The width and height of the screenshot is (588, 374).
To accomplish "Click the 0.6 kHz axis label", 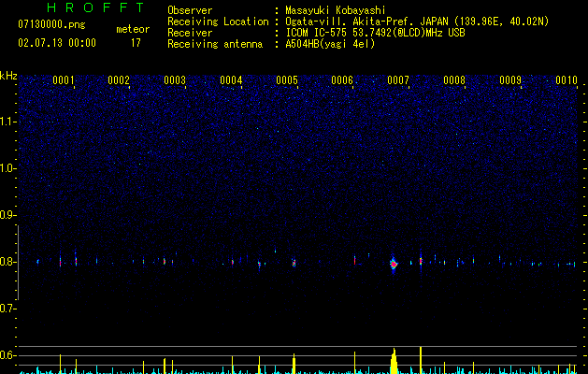I will 8,355.
